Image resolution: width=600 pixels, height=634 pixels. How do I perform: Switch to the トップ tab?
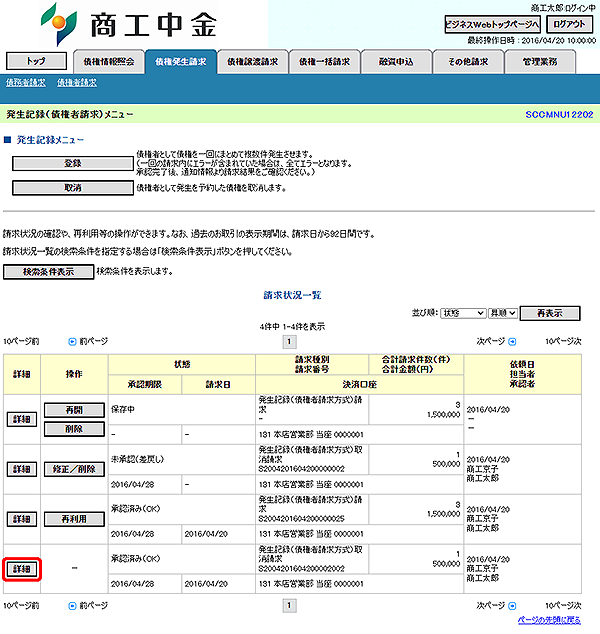click(x=36, y=61)
